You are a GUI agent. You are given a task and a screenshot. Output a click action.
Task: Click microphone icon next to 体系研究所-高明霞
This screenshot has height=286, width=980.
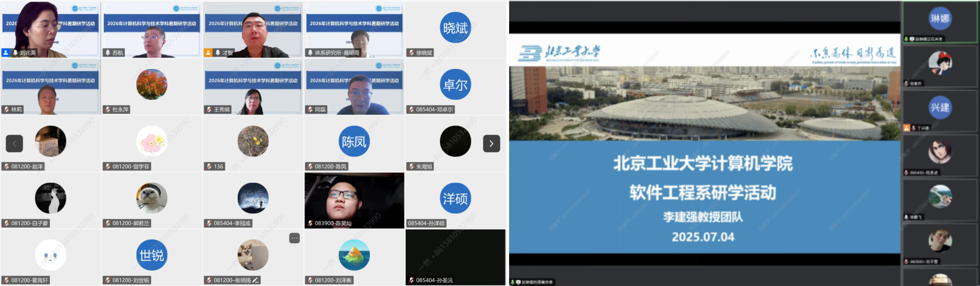[310, 53]
